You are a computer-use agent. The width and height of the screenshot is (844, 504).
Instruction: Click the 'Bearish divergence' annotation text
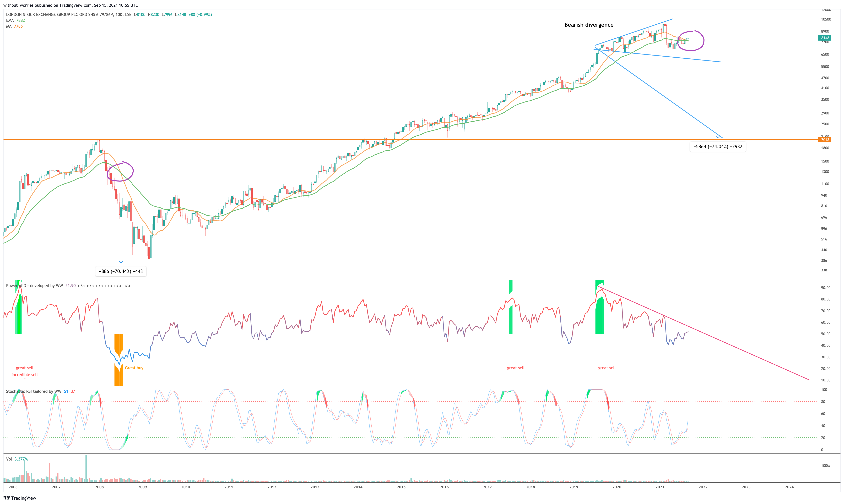tap(589, 25)
